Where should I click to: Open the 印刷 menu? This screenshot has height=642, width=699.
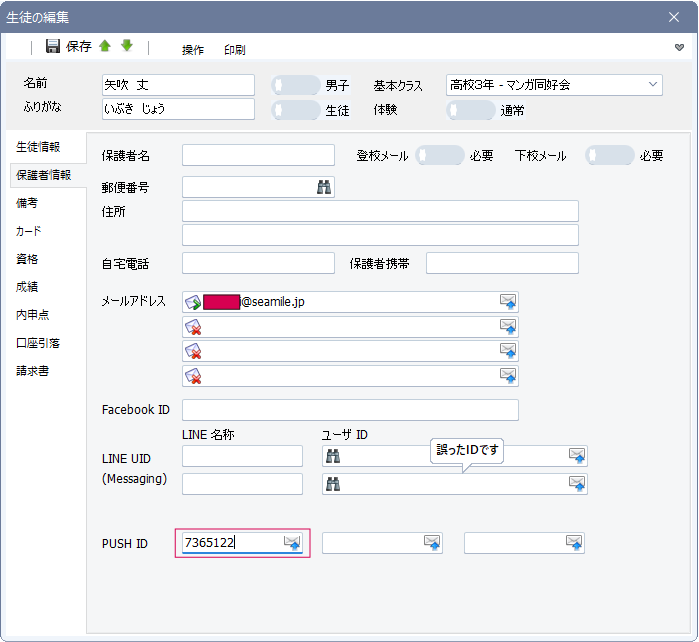(x=234, y=50)
